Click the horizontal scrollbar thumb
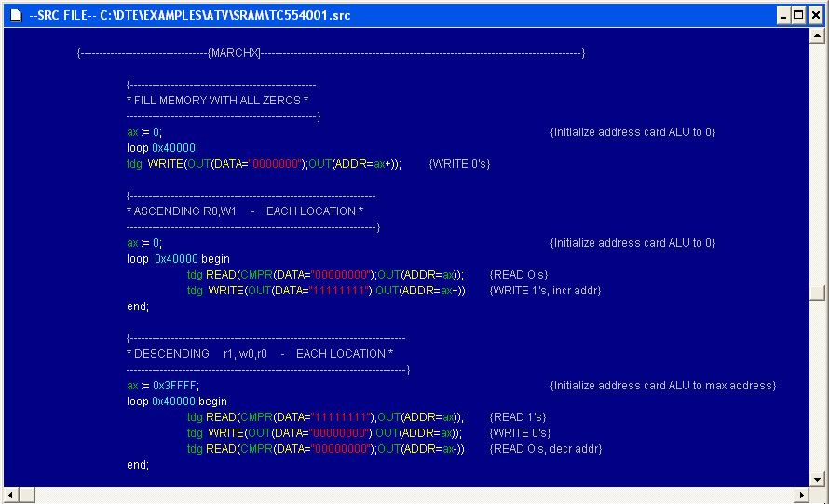 27,495
